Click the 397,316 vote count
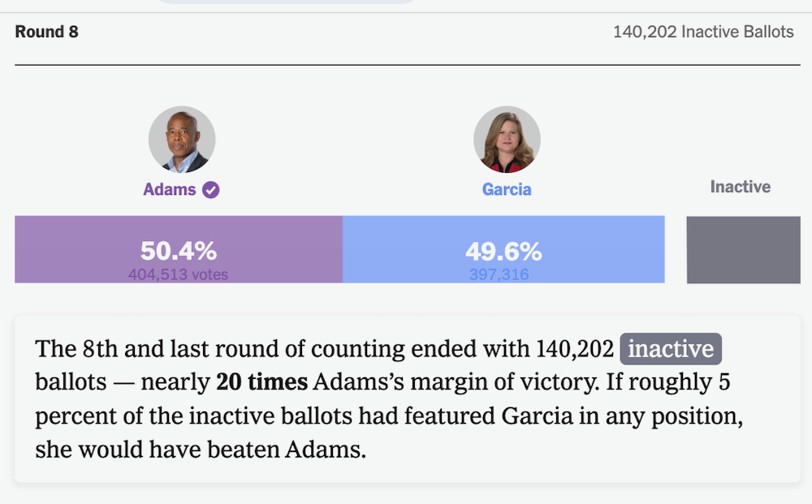812x504 pixels. (499, 275)
